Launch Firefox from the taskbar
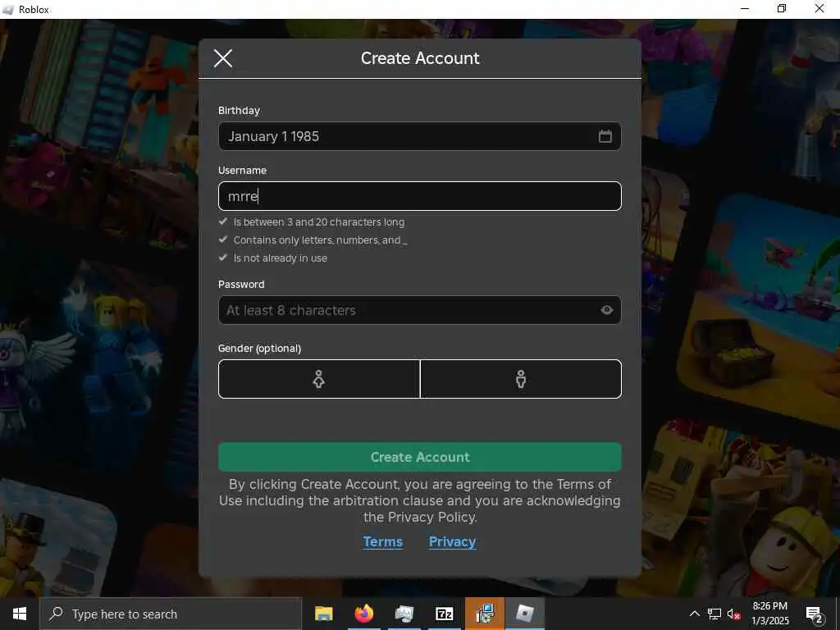Screen dimensions: 840x630 pyautogui.click(x=363, y=614)
